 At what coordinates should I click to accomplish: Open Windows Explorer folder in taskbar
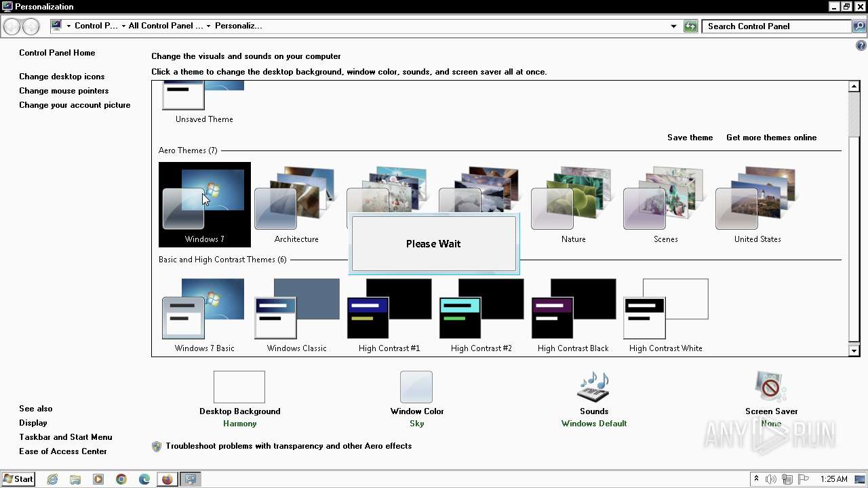click(x=75, y=479)
